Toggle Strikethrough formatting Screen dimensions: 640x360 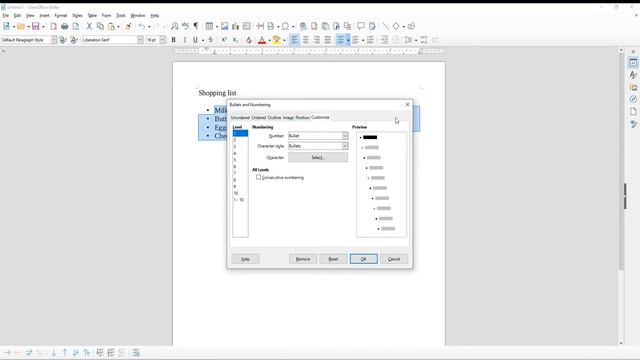pyautogui.click(x=211, y=40)
